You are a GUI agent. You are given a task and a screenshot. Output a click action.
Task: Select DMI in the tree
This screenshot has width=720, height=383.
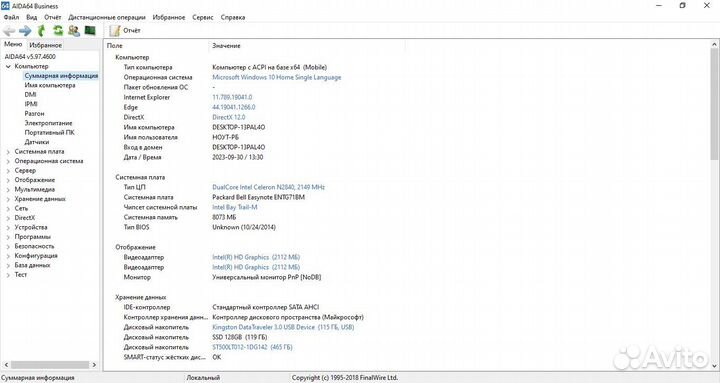tap(30, 95)
